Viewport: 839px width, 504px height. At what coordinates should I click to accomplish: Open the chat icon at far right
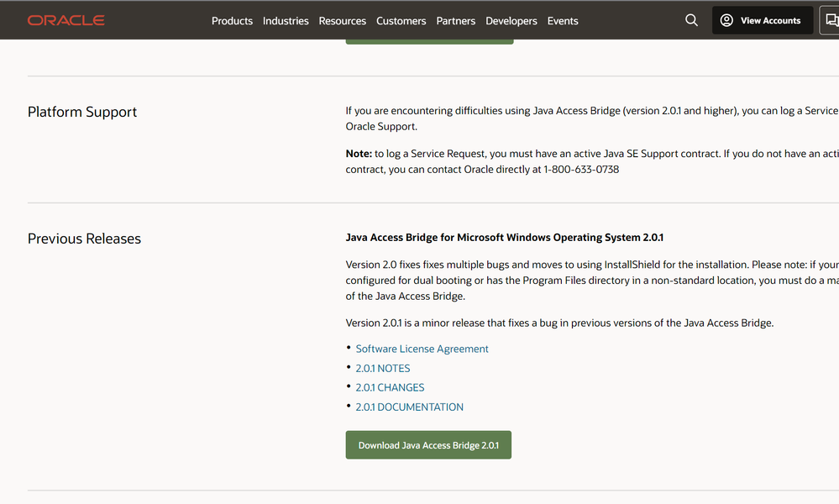pos(830,20)
